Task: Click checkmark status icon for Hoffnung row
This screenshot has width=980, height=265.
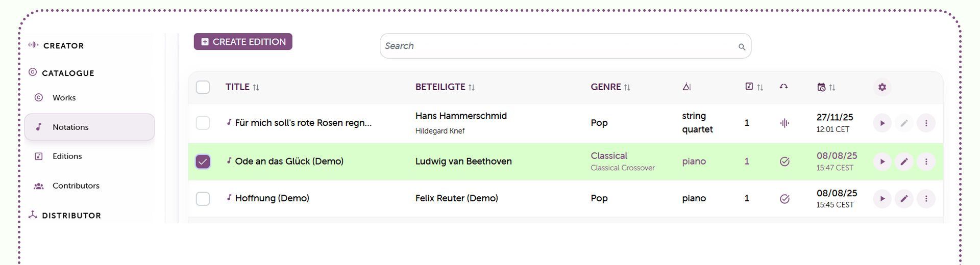Action: pos(785,199)
